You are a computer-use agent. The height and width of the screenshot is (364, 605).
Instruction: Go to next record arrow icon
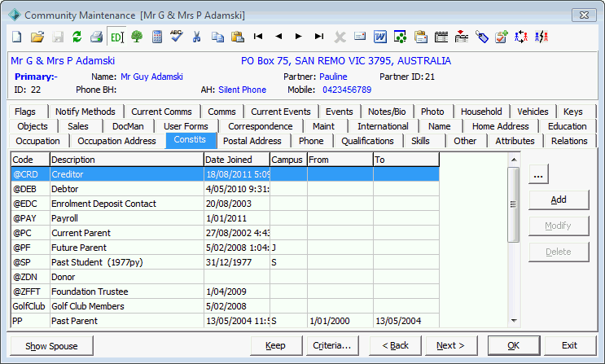pyautogui.click(x=299, y=37)
